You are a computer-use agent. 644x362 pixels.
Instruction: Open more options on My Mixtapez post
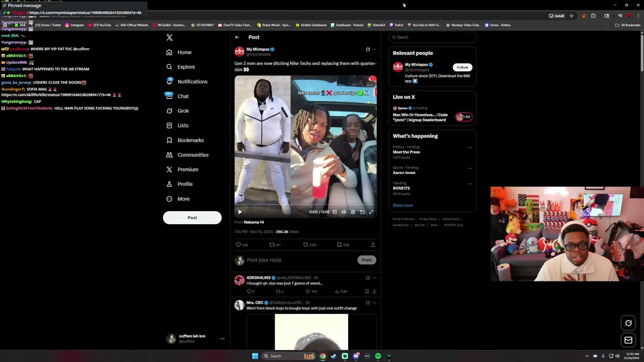click(x=374, y=49)
